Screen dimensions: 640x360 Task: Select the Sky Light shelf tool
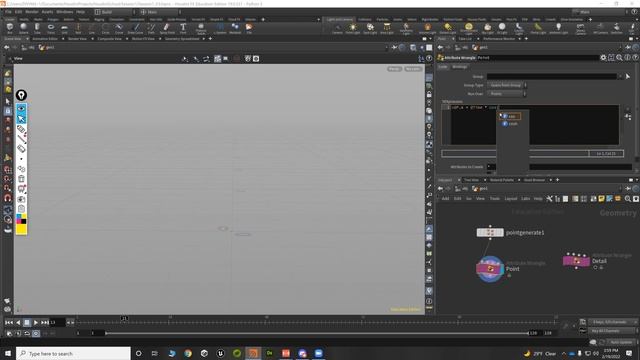[x=487, y=28]
